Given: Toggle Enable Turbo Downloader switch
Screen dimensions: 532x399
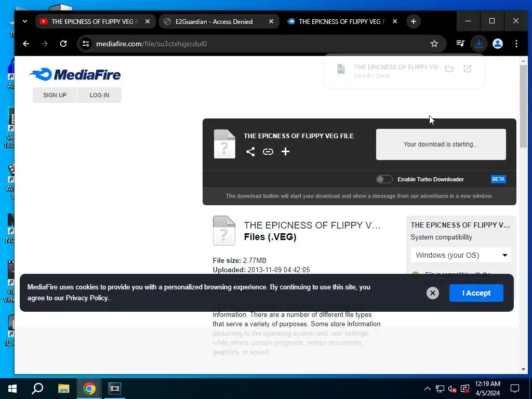Looking at the screenshot, I should pos(384,179).
